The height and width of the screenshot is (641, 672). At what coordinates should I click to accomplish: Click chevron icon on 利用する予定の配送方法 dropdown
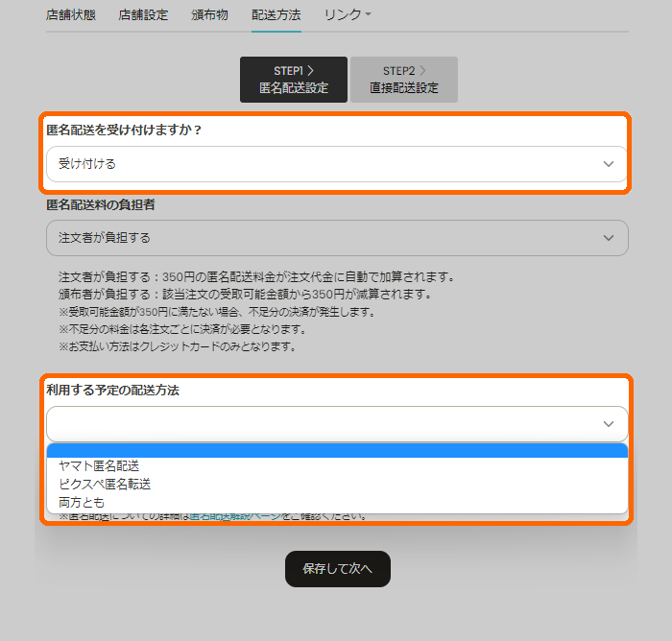[608, 423]
